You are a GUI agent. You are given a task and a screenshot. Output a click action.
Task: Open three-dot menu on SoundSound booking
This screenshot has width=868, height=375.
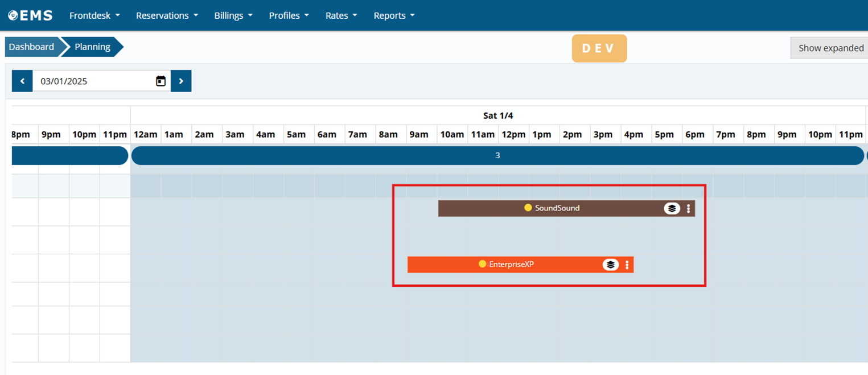(x=688, y=209)
